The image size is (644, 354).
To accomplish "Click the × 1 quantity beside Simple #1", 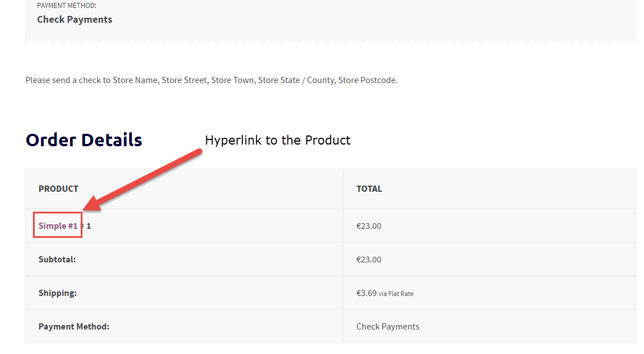I will pyautogui.click(x=87, y=226).
